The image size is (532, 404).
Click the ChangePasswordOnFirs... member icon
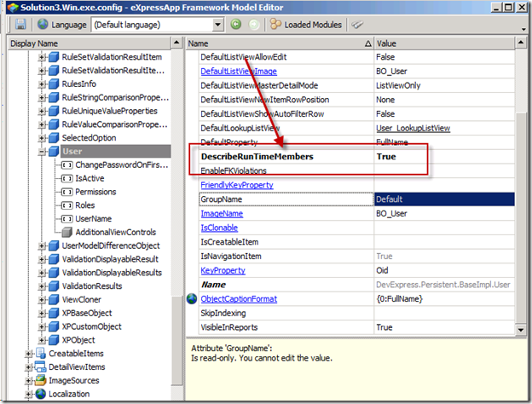(66, 164)
